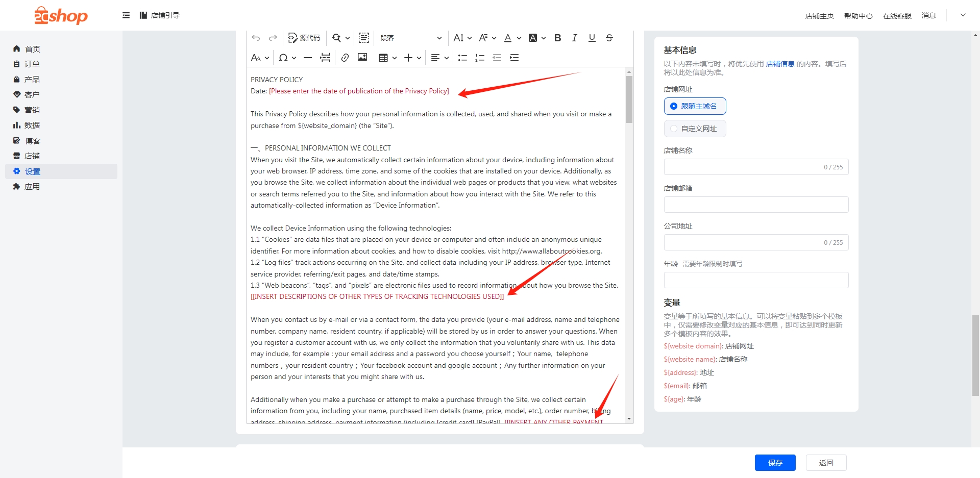
Task: Select 自定义网址 radio option
Action: point(695,129)
